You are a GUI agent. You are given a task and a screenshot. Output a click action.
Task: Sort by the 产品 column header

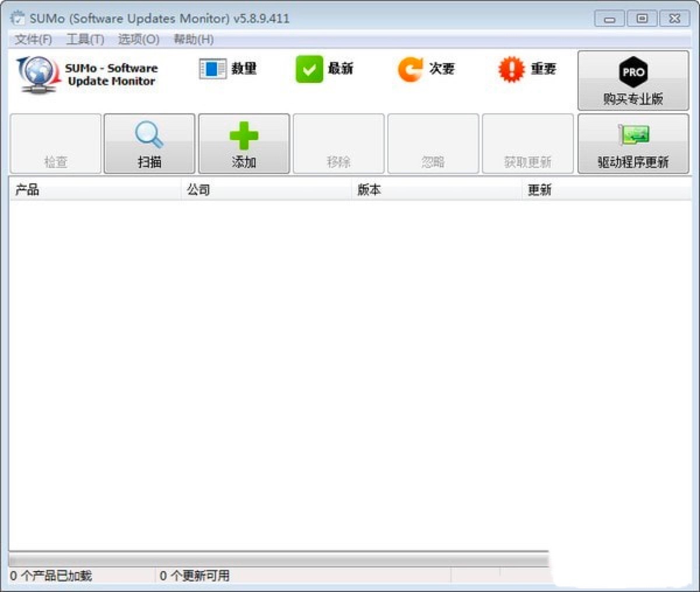[95, 189]
